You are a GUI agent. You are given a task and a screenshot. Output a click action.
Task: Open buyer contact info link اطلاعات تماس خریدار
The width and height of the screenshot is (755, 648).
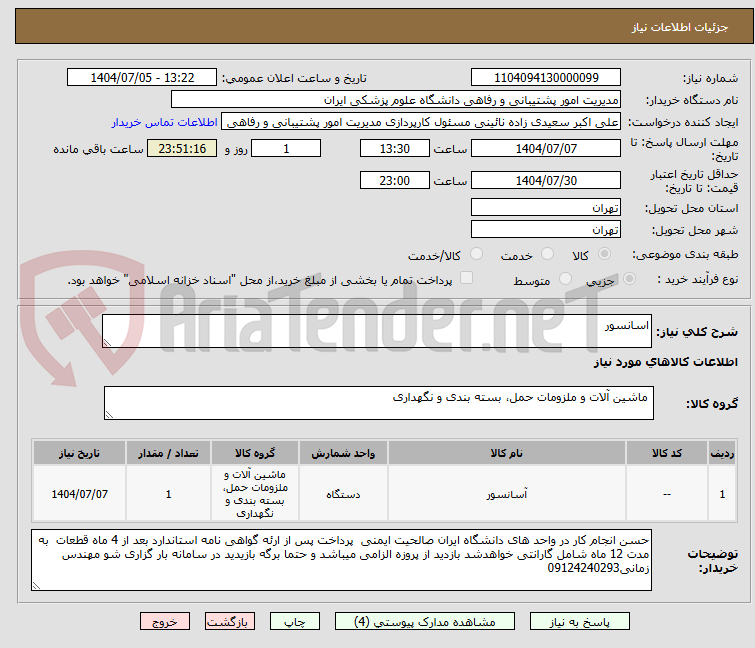coord(165,122)
